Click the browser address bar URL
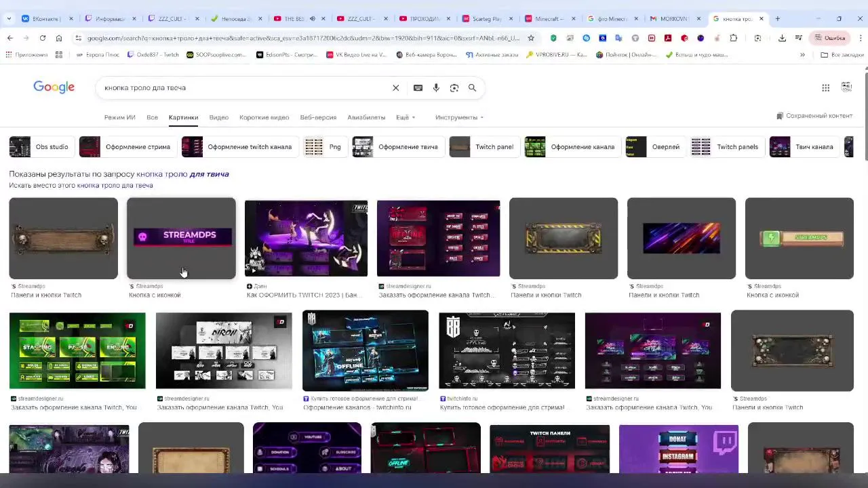868x488 pixels. pos(303,38)
